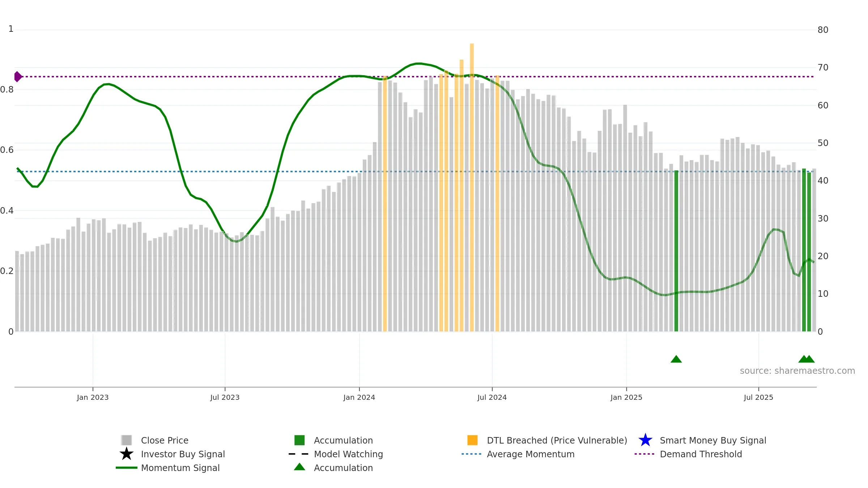Click the orange DTL Breached legend swatch

(472, 440)
